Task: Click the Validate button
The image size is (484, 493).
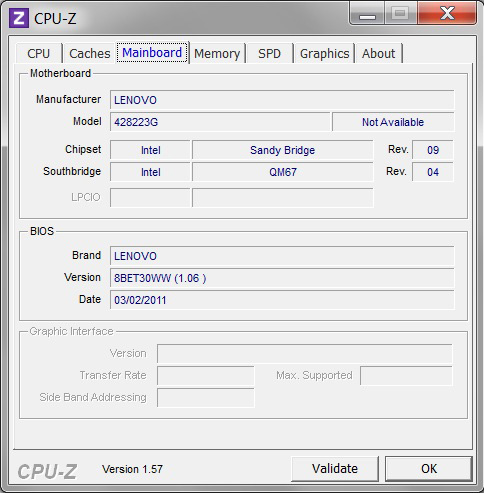Action: coord(335,469)
